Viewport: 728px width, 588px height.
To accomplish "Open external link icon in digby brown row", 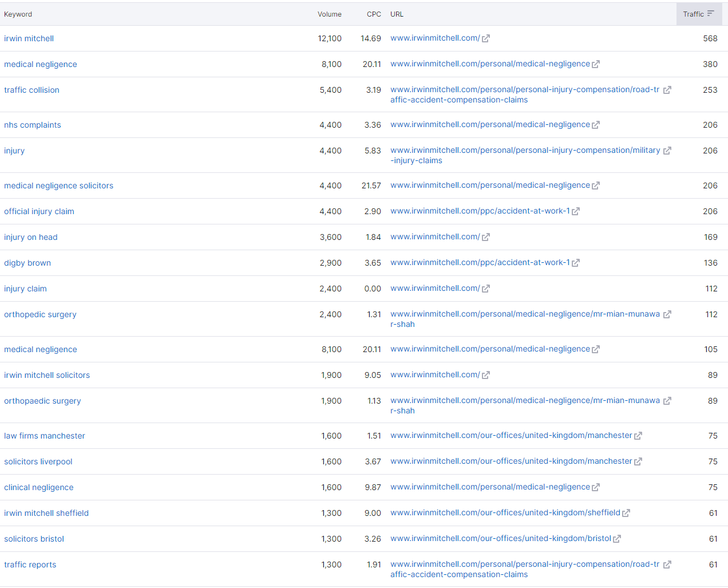I will pos(575,263).
